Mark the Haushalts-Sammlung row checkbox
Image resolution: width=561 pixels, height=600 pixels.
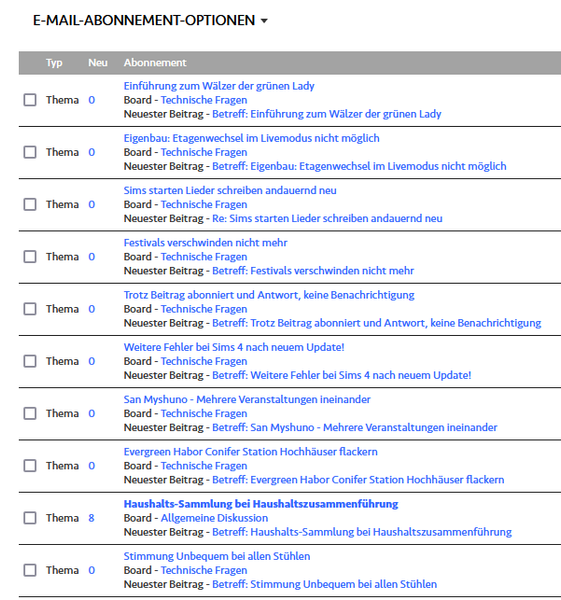(30, 518)
